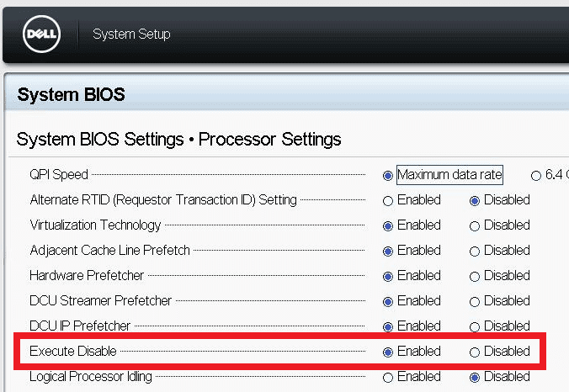Click the System BIOS heading
569x392 pixels.
[72, 95]
